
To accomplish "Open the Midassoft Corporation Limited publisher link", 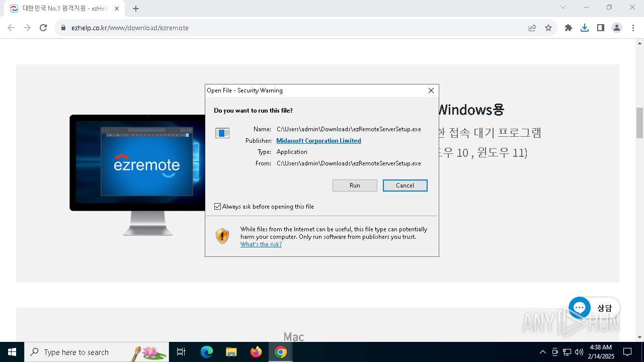I will pyautogui.click(x=318, y=141).
